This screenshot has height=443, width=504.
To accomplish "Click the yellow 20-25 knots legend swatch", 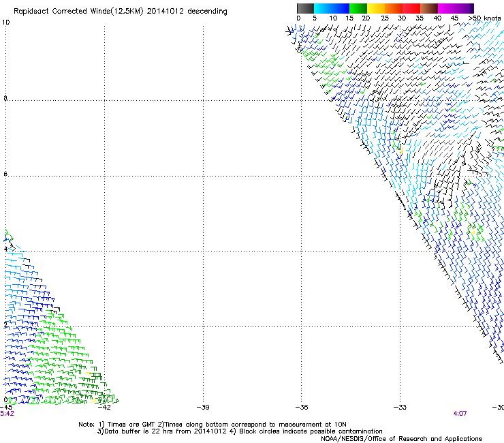I will (x=376, y=8).
